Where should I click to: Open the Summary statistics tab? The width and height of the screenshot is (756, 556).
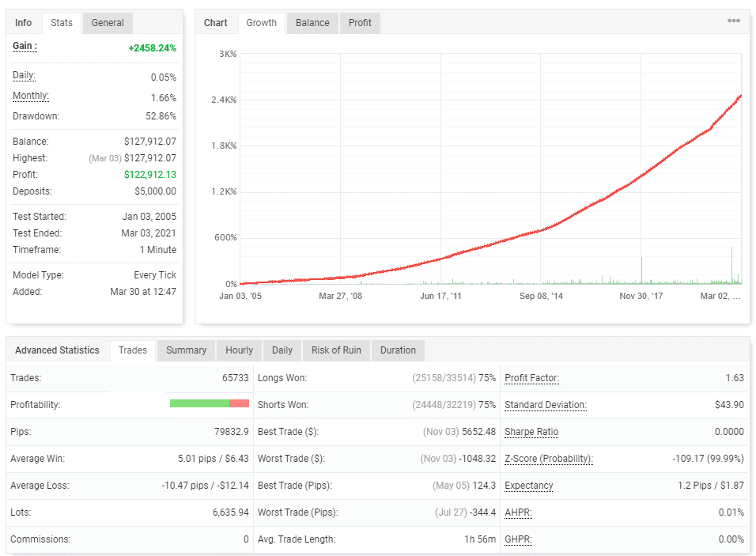(186, 350)
